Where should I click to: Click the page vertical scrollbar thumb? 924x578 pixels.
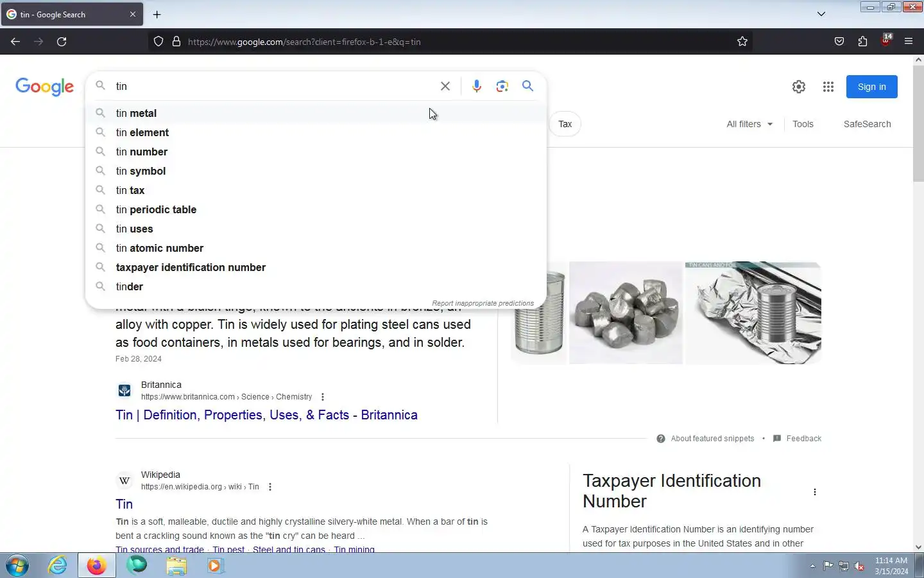918,122
